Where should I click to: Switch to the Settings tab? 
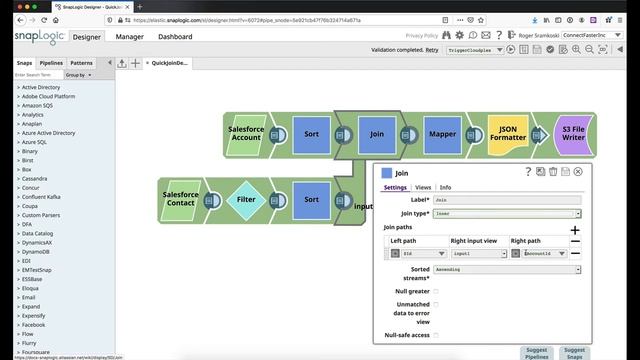[x=395, y=187]
